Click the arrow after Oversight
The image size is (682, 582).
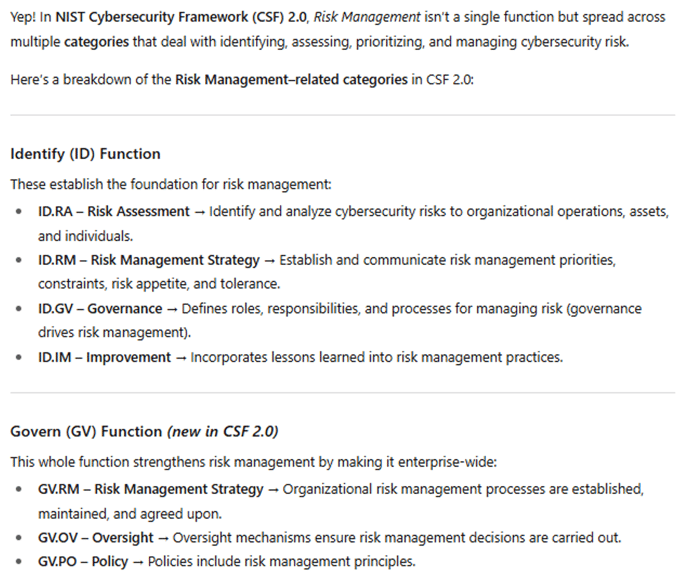163,539
